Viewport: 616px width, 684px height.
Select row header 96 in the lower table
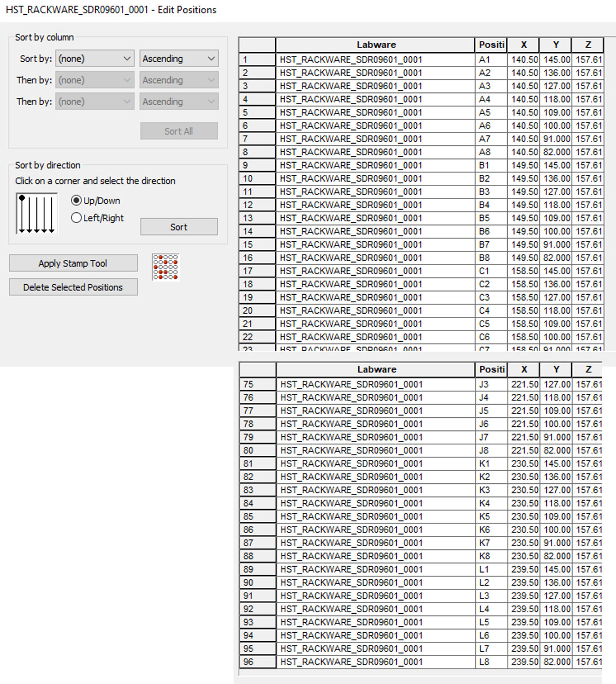click(x=258, y=662)
